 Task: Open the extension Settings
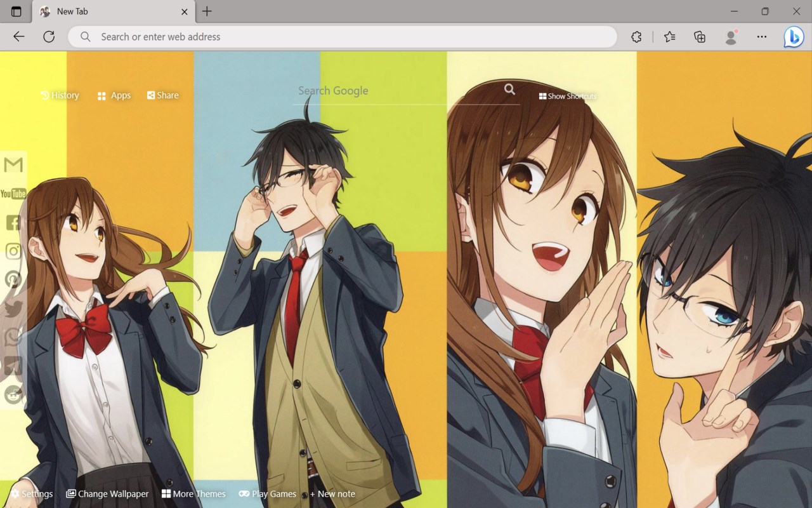pos(32,494)
